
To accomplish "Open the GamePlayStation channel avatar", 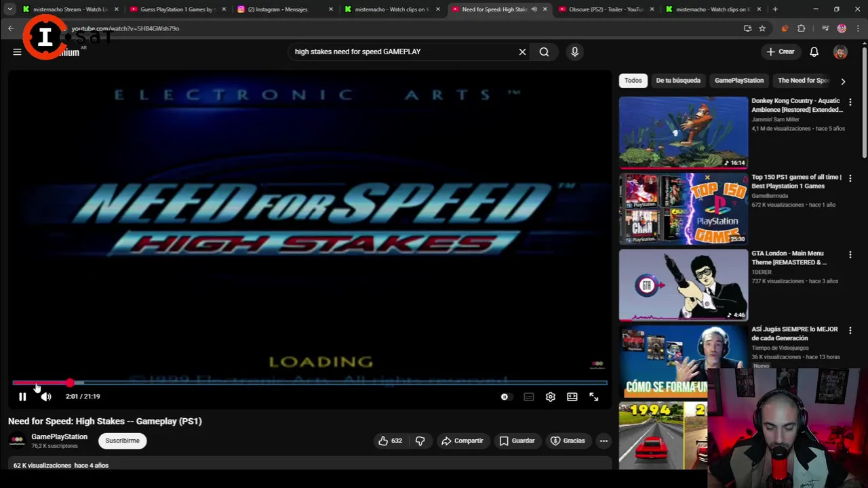I will pyautogui.click(x=17, y=441).
